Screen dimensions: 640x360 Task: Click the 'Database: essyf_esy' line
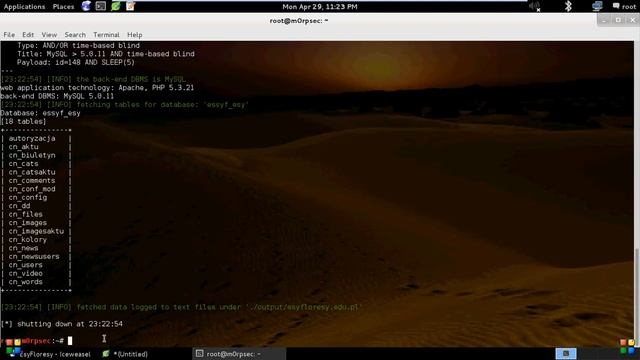(x=40, y=113)
